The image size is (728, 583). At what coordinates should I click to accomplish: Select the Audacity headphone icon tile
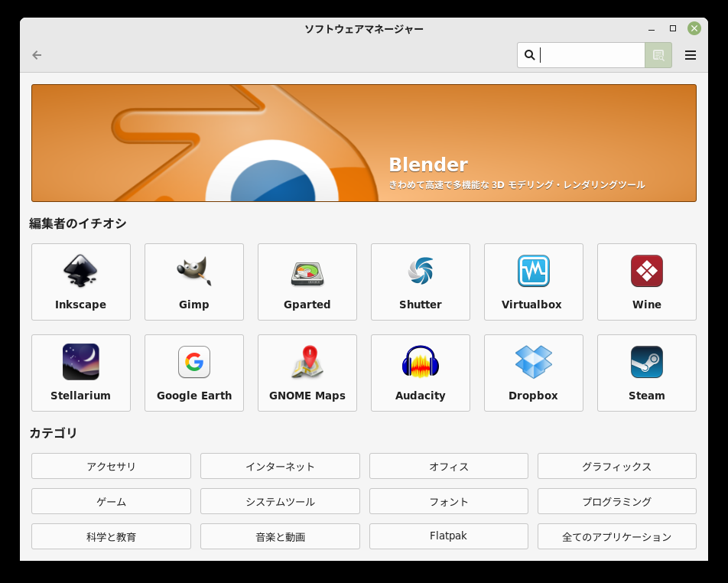(421, 373)
